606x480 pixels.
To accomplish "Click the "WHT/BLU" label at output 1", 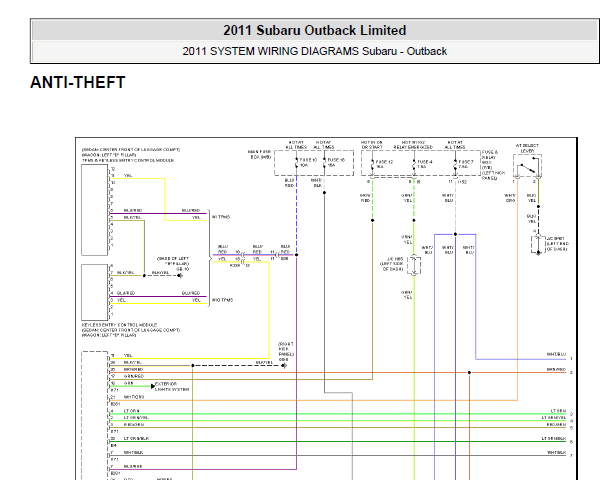I will click(x=556, y=354).
